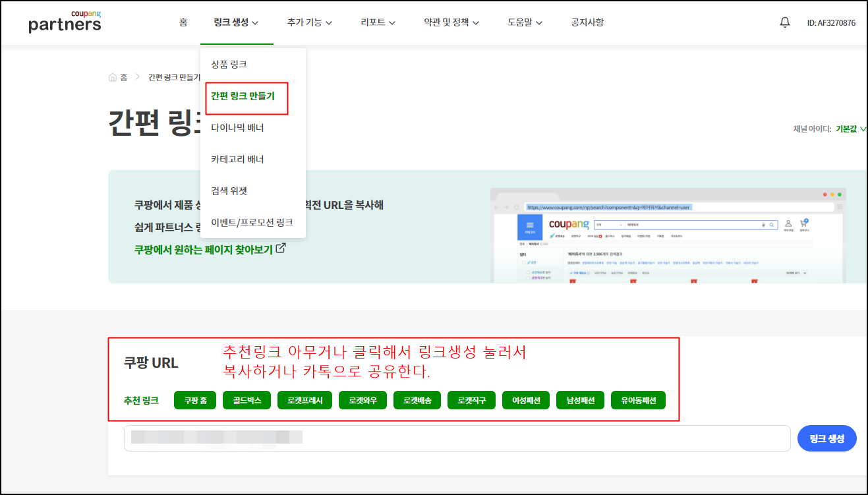Click the 골드박스 recommended link button
This screenshot has height=495, width=868.
click(247, 400)
